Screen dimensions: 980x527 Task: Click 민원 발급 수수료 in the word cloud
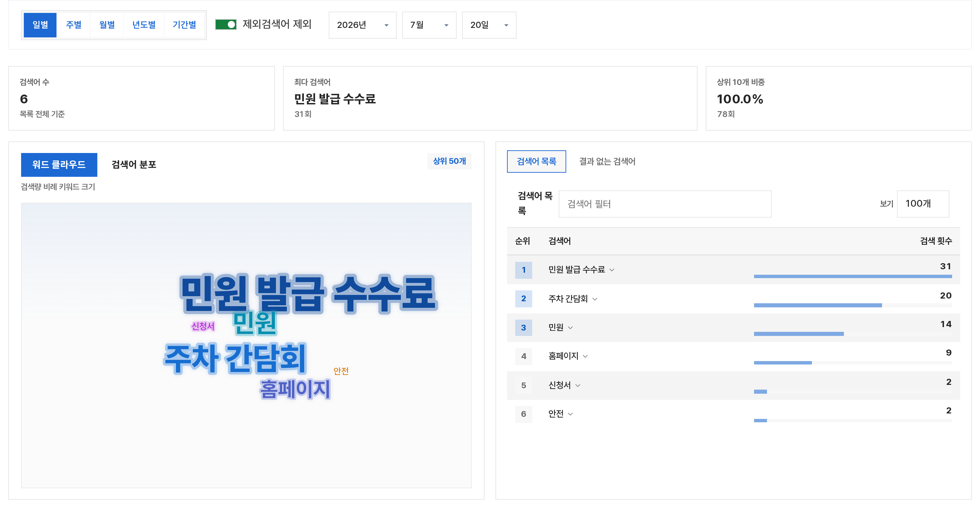[308, 293]
